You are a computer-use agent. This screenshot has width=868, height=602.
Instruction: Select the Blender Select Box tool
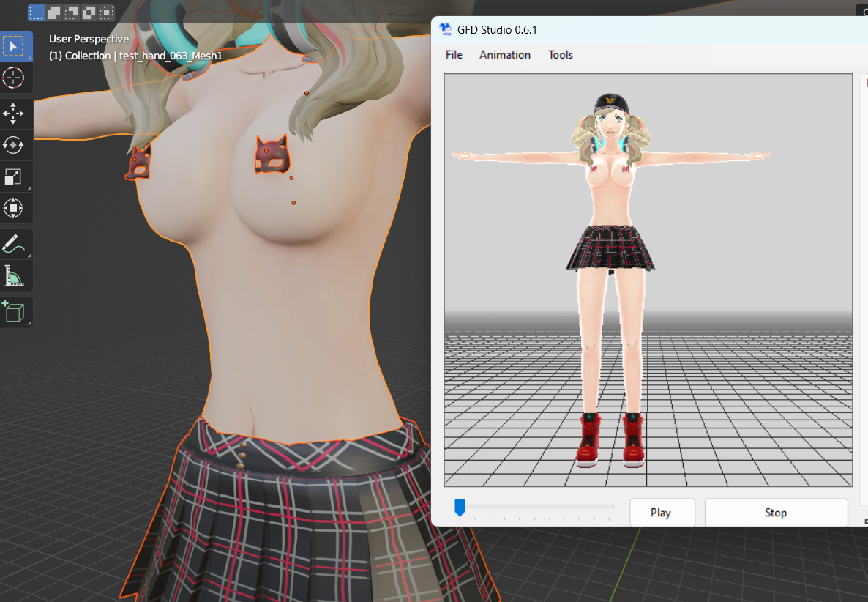click(x=14, y=46)
